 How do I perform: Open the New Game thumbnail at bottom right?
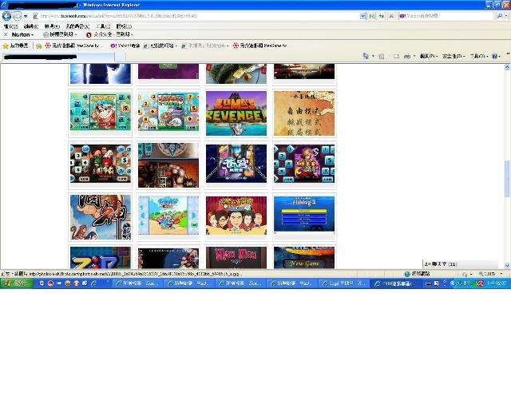[304, 258]
